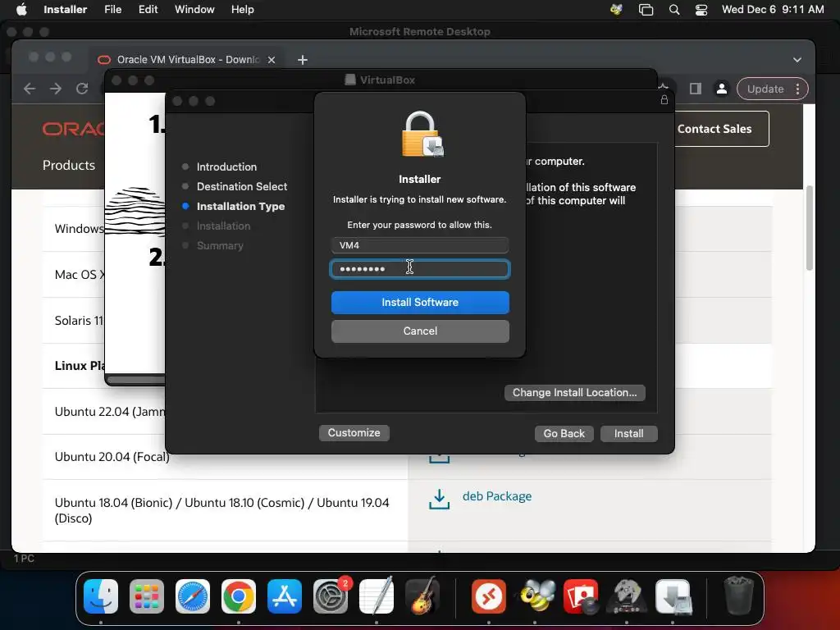Click the Ubuntu 18.04 (Bionic) row text
The image size is (840, 630).
[x=221, y=510]
